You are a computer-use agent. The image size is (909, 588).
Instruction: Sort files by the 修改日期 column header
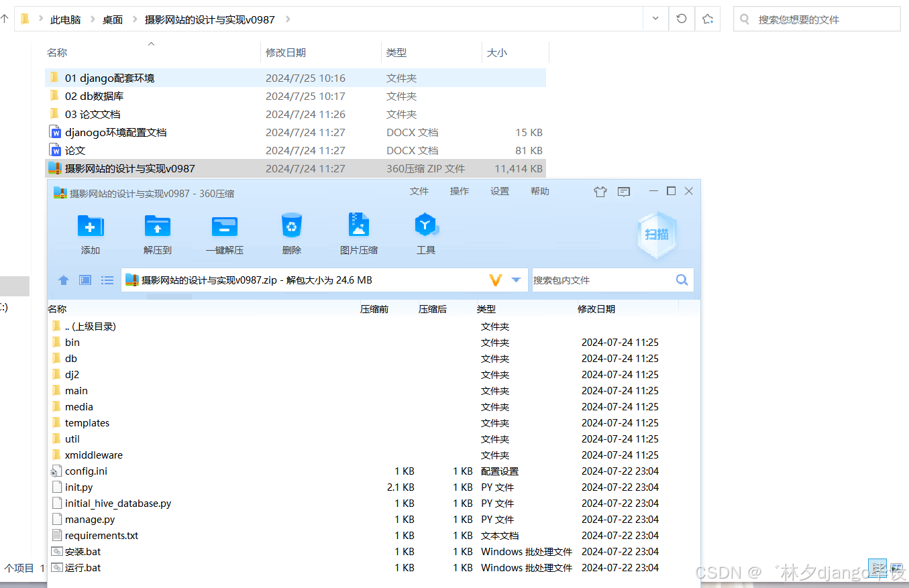click(x=286, y=52)
